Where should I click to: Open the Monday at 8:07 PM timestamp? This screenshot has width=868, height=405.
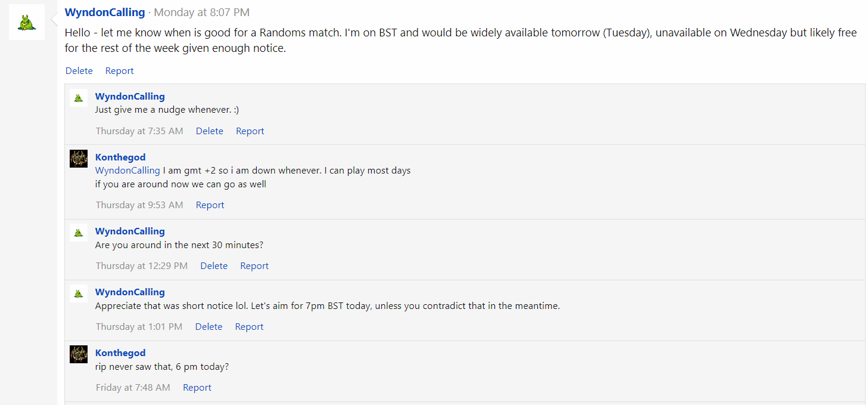coord(201,12)
